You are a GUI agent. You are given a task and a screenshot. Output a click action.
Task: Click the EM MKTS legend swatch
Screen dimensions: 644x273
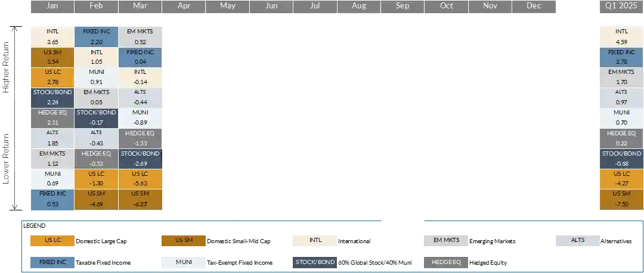pos(446,240)
